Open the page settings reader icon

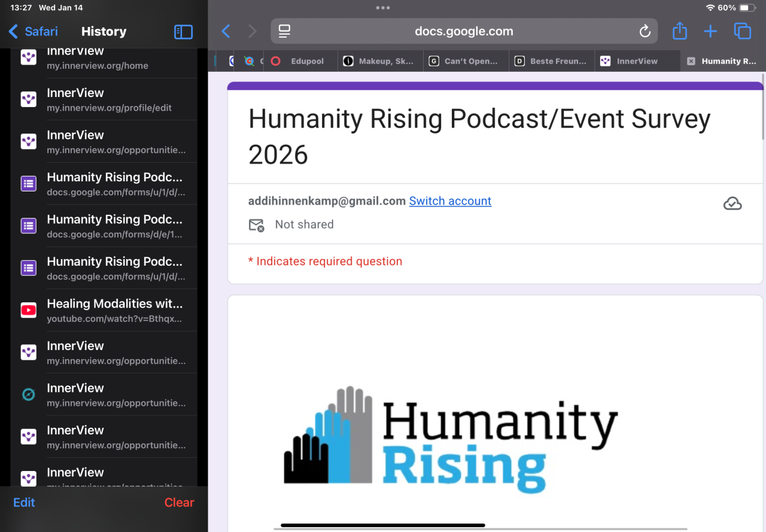285,32
